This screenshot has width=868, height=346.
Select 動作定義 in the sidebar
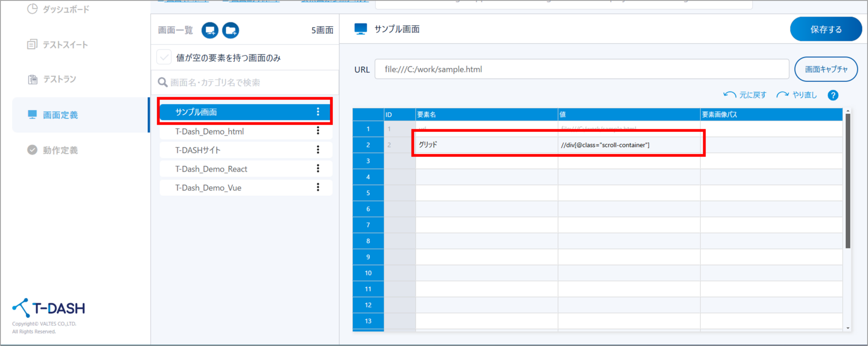click(x=53, y=150)
